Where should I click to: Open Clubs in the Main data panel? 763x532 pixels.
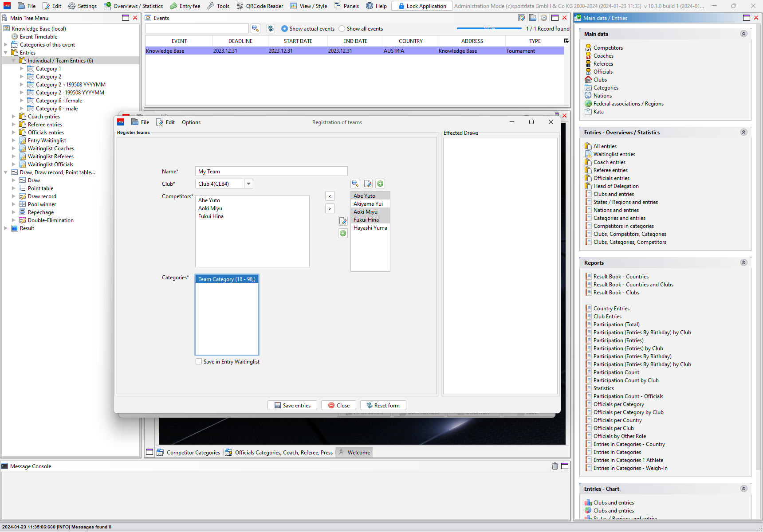point(600,80)
